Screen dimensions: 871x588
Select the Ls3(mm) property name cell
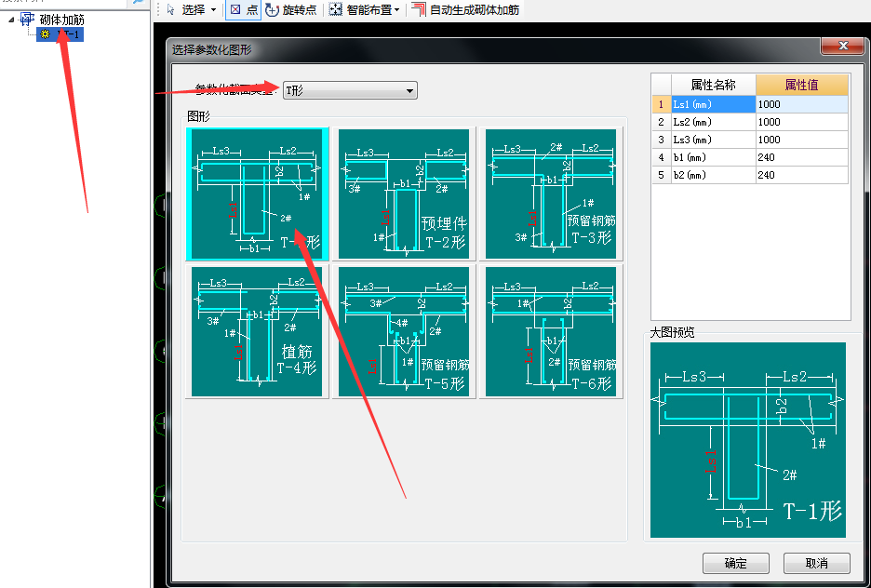pyautogui.click(x=713, y=140)
